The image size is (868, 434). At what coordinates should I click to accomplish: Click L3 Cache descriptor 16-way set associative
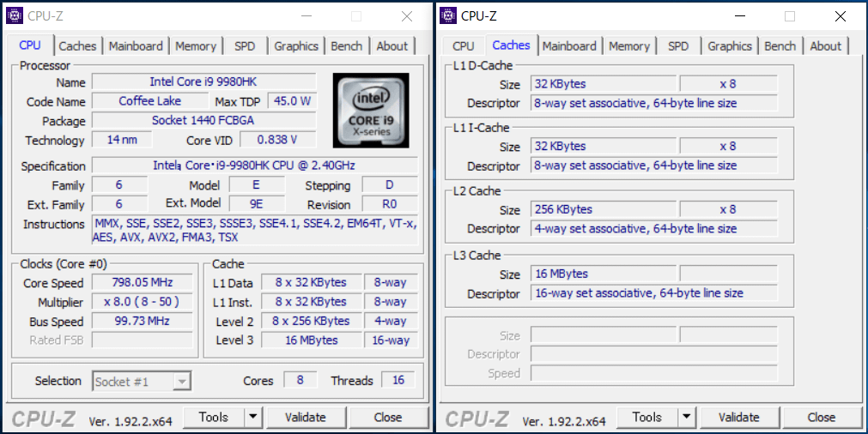click(653, 293)
